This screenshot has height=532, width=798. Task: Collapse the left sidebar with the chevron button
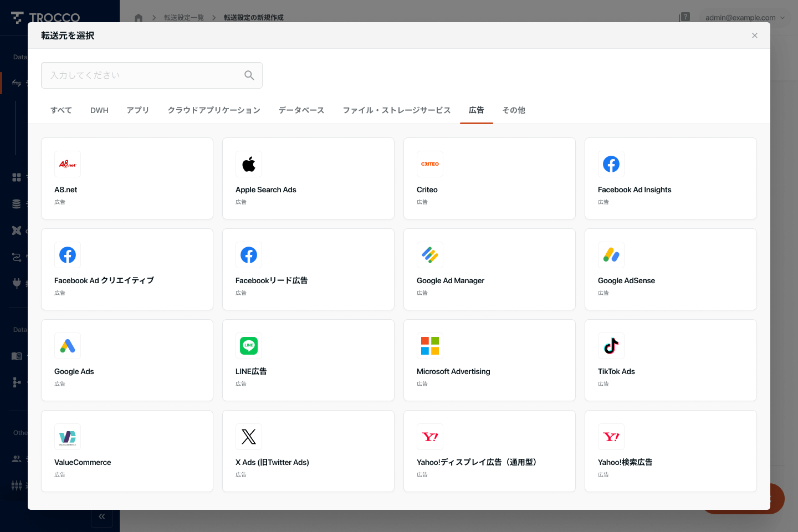(102, 516)
